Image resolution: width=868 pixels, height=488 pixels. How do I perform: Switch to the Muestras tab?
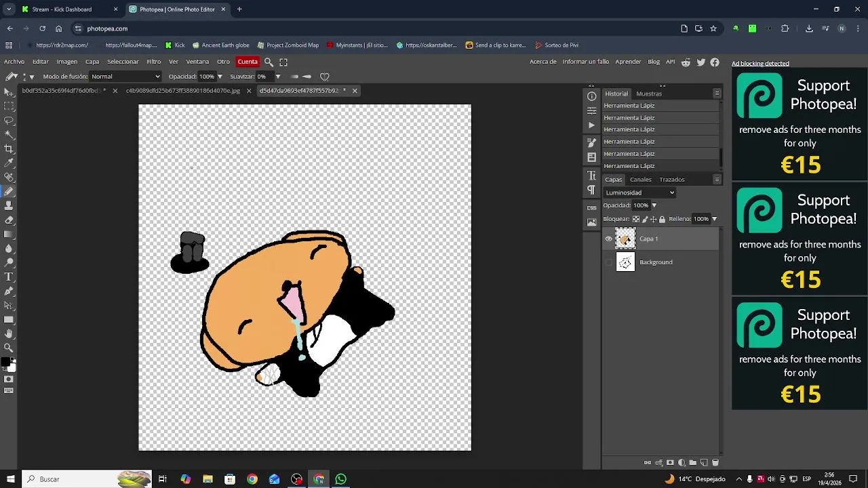649,94
